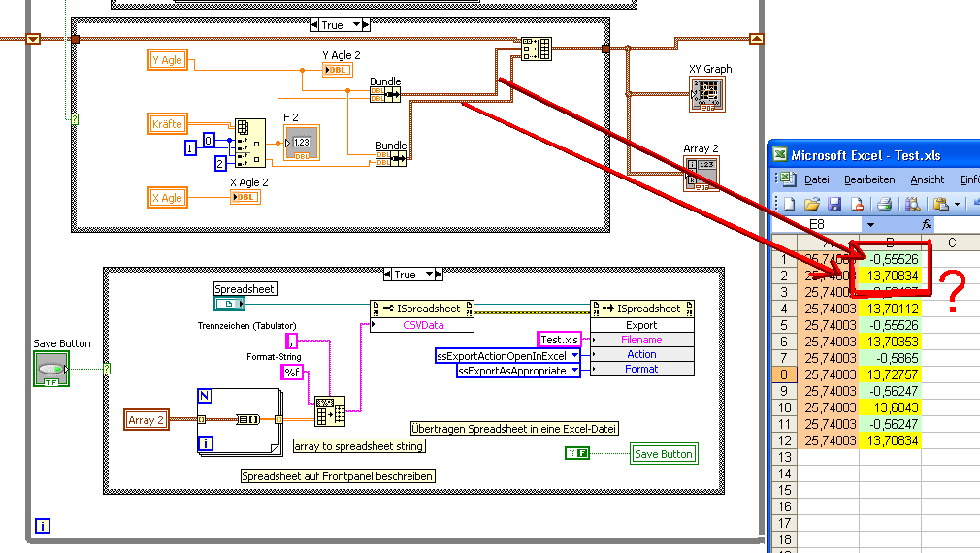Select Excel cell with 13,72757
The width and height of the screenshot is (980, 553).
click(890, 374)
